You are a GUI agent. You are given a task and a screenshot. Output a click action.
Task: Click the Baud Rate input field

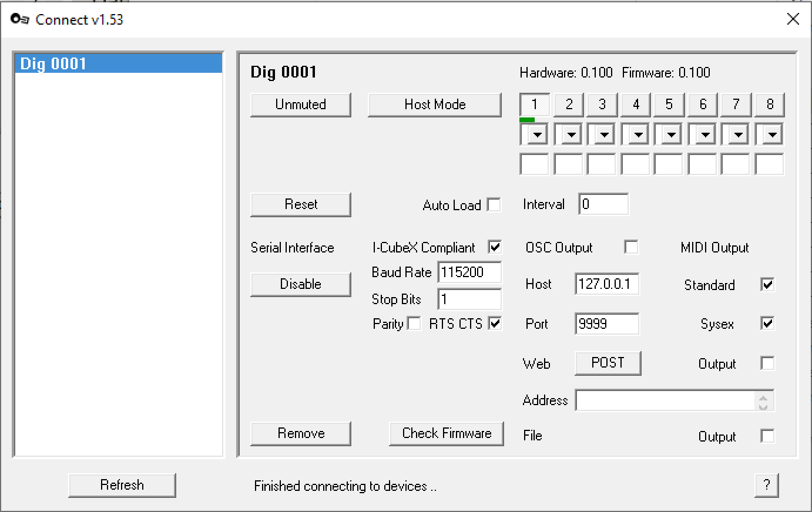click(469, 272)
